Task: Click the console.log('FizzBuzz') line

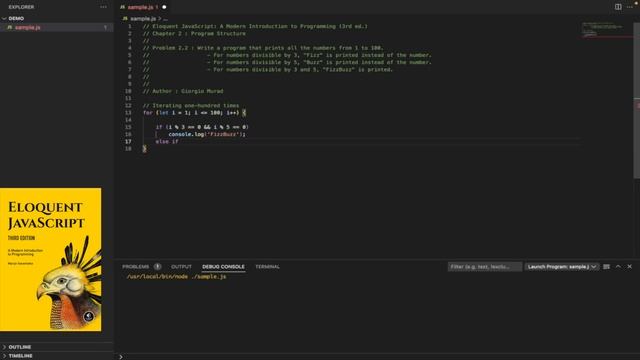Action: [207, 134]
